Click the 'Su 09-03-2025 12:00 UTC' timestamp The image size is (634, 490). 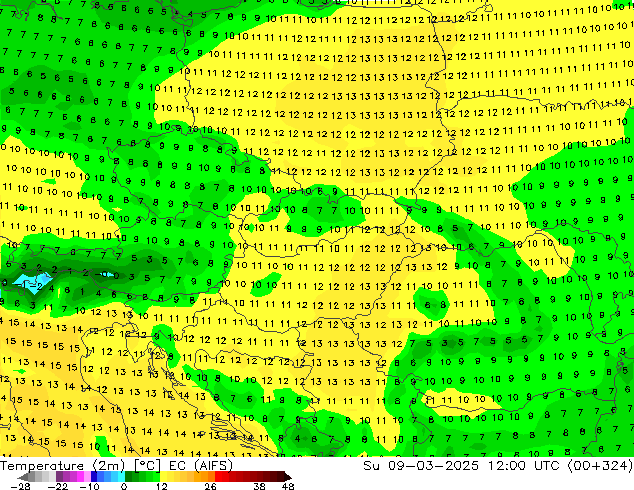click(461, 466)
